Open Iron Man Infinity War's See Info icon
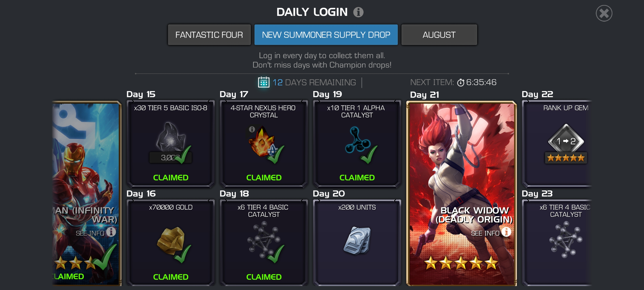This screenshot has height=290, width=644. 111,232
